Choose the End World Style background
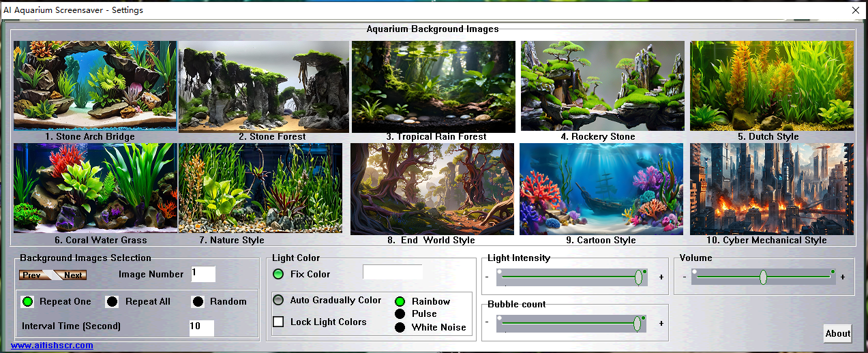The width and height of the screenshot is (868, 353). (x=432, y=189)
